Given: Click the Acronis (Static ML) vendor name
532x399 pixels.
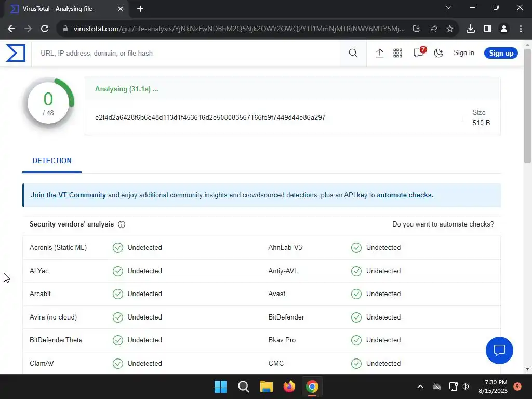Looking at the screenshot, I should [x=58, y=248].
